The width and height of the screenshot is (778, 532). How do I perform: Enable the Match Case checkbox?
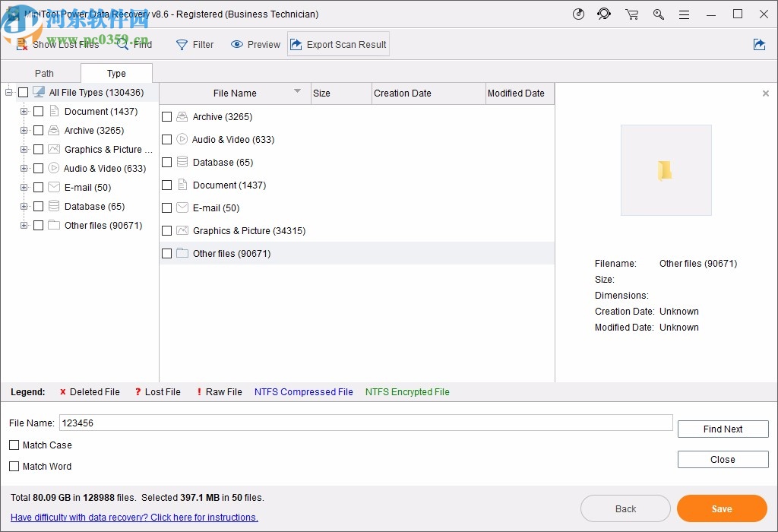click(14, 445)
